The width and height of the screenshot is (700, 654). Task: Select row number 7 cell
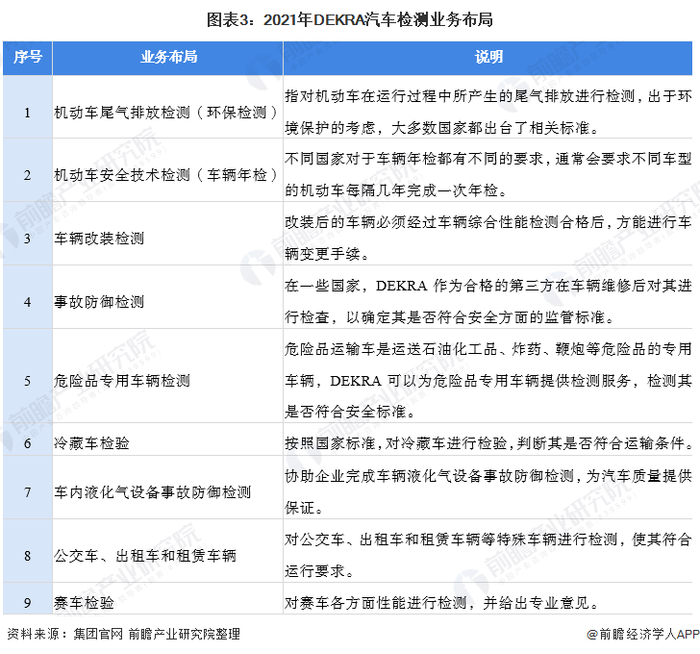[x=28, y=487]
